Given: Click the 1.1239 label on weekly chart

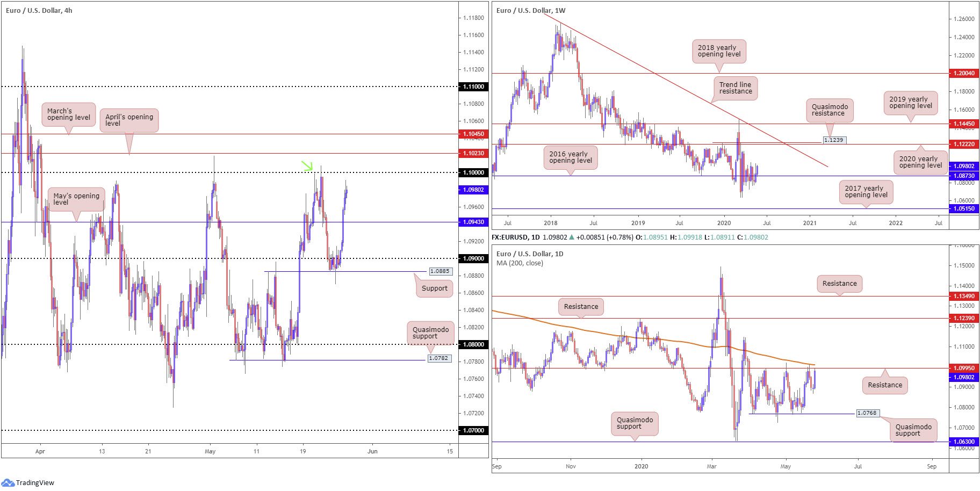Looking at the screenshot, I should (x=834, y=140).
